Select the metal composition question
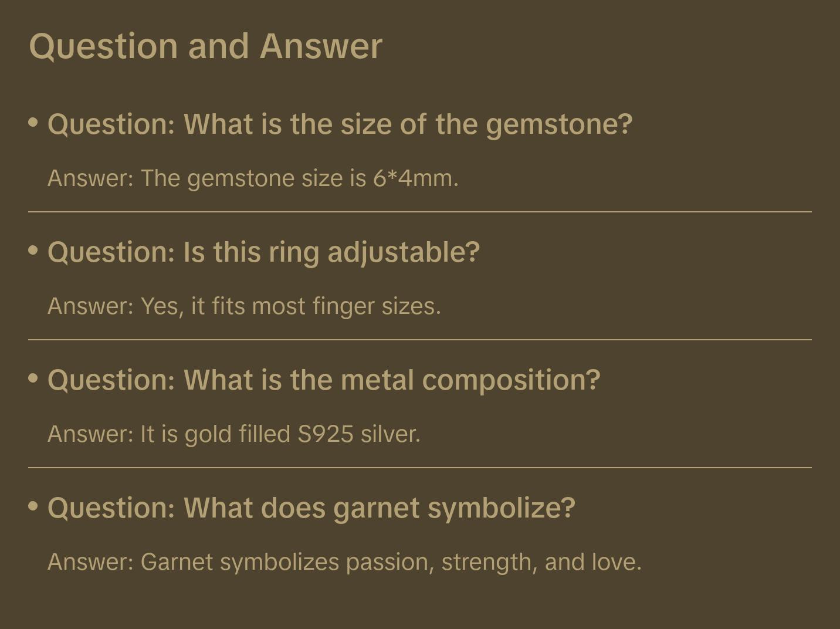Screen dimensions: 840x629 324,380
